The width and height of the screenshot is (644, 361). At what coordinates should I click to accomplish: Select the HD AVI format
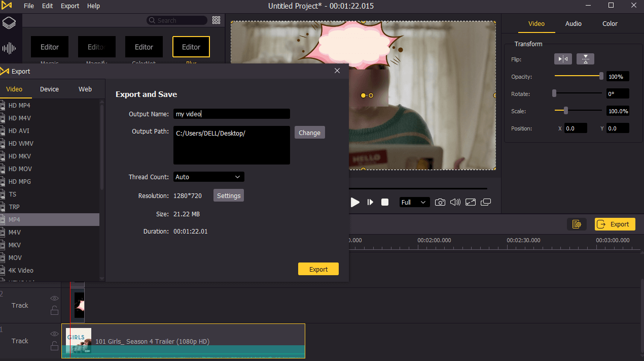coord(50,130)
